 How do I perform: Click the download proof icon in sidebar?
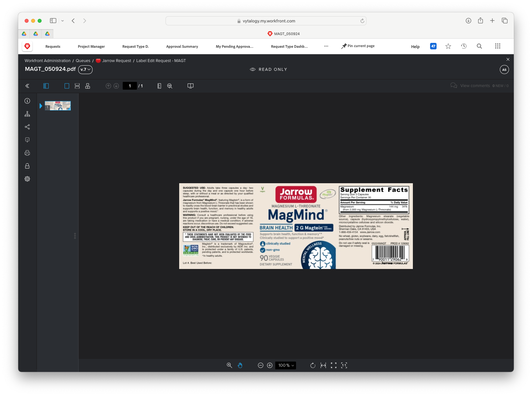tap(27, 140)
